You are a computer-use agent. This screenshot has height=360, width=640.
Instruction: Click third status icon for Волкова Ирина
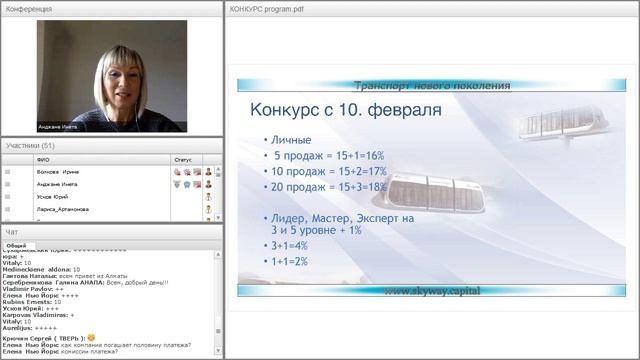click(197, 172)
